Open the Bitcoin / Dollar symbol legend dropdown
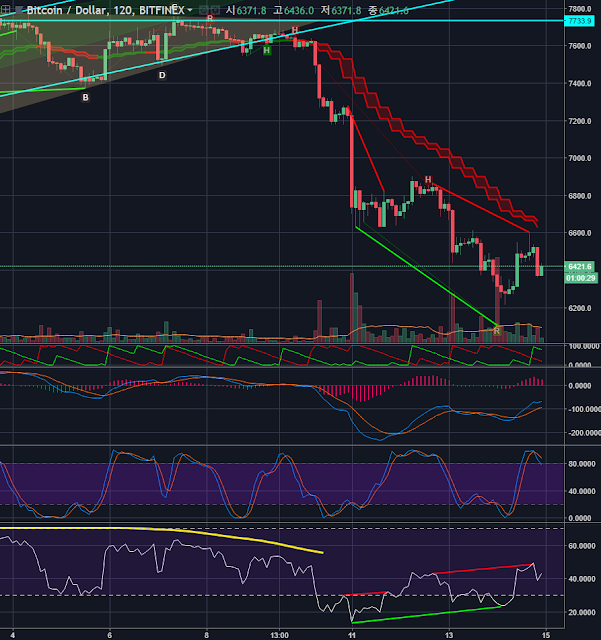Viewport: 601px width, 640px height. 190,10
